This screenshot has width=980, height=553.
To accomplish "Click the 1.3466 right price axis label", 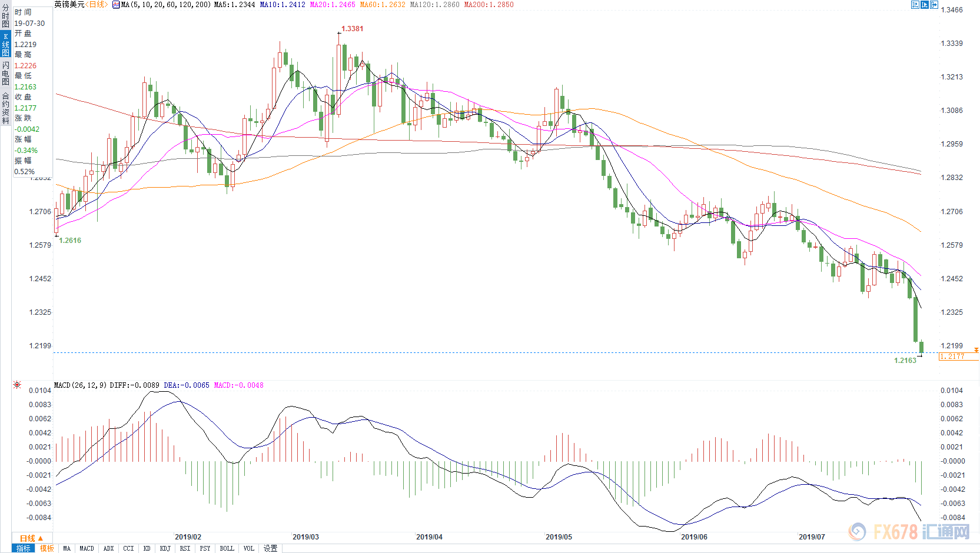I will point(952,10).
